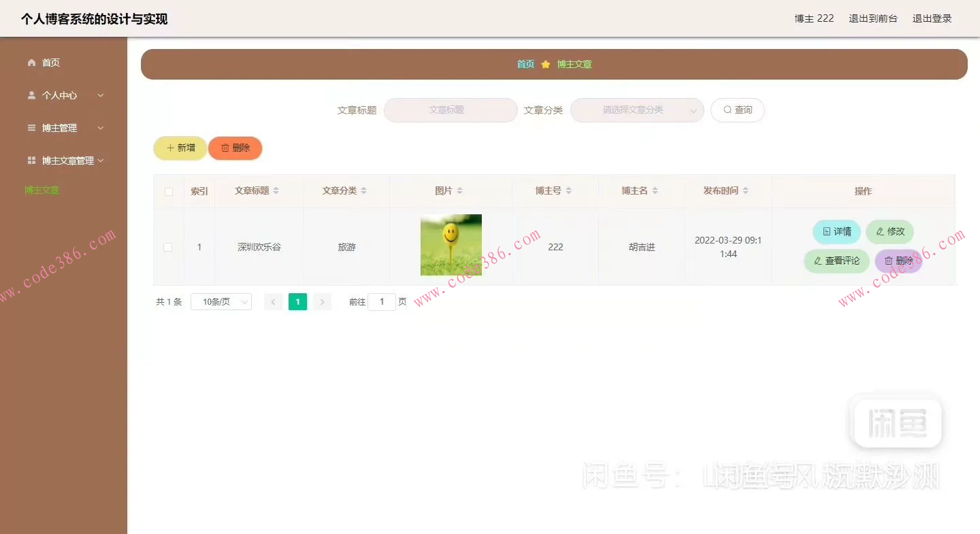980x534 pixels.
Task: Click the trash icon on the 删除 button
Action: point(225,148)
